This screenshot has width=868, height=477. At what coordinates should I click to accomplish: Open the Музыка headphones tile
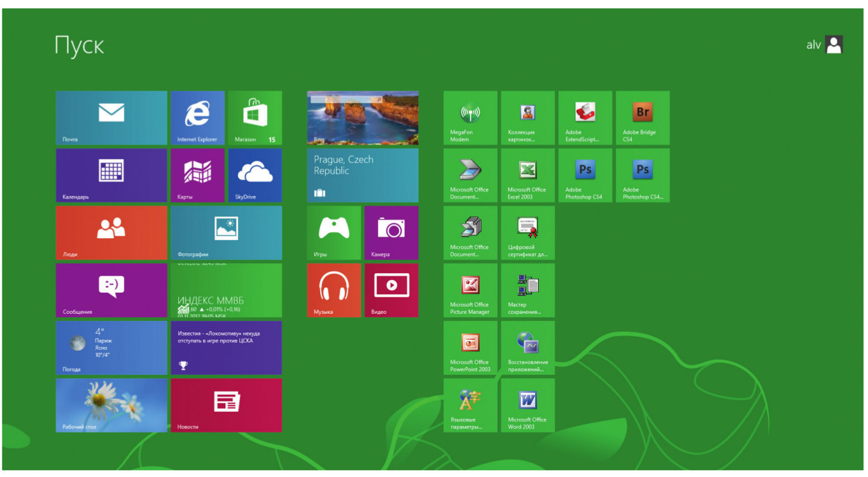tap(333, 290)
